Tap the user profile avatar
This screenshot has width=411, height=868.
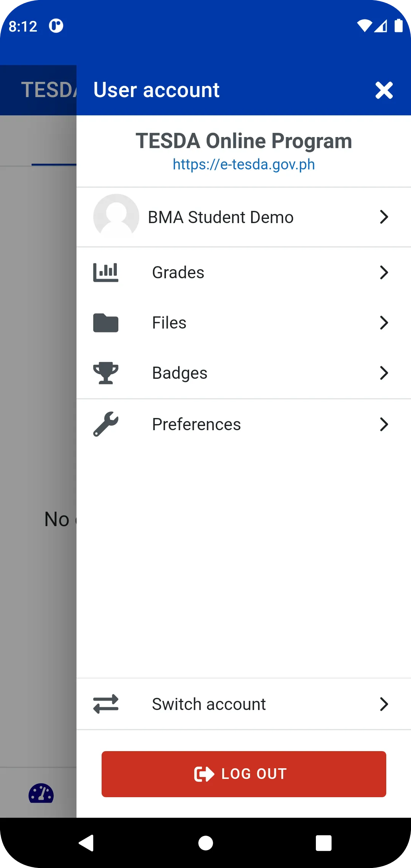pyautogui.click(x=116, y=217)
